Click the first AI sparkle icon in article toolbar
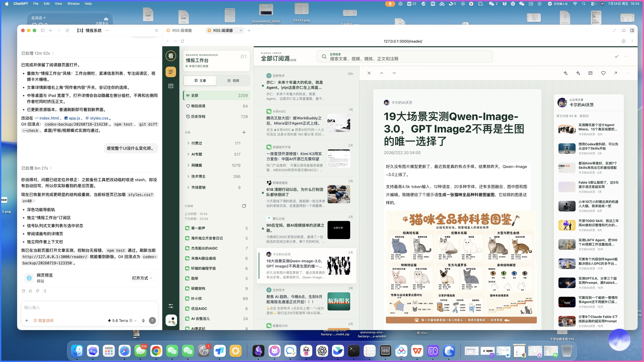 coord(566,73)
